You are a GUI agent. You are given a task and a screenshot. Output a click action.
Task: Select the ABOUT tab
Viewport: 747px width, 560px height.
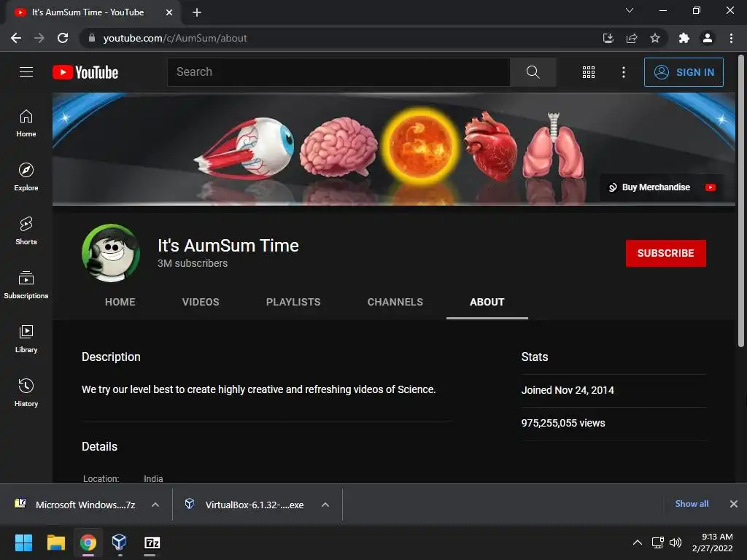487,302
